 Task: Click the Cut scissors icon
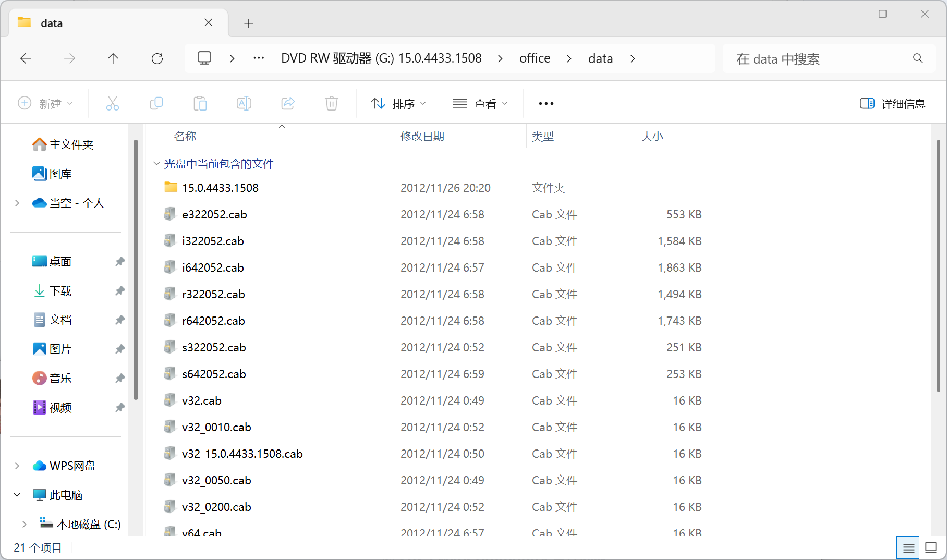coord(113,103)
